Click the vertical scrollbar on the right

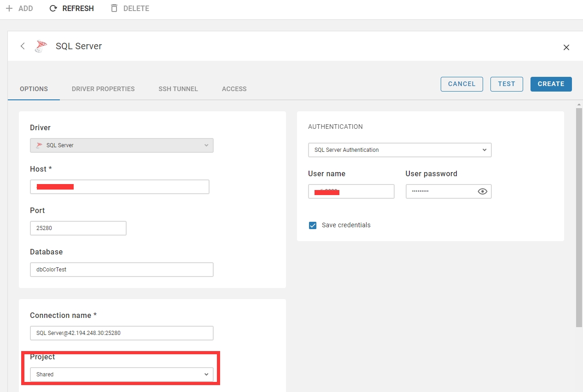coord(579,216)
